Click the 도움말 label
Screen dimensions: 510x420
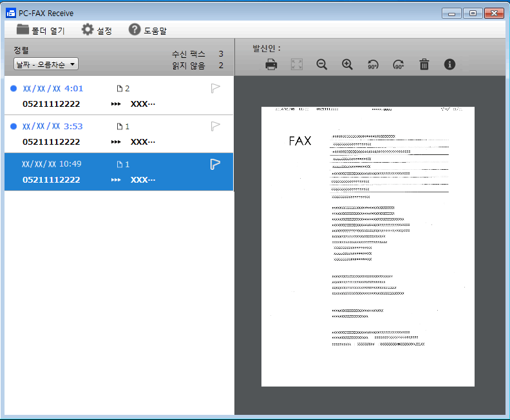point(155,31)
